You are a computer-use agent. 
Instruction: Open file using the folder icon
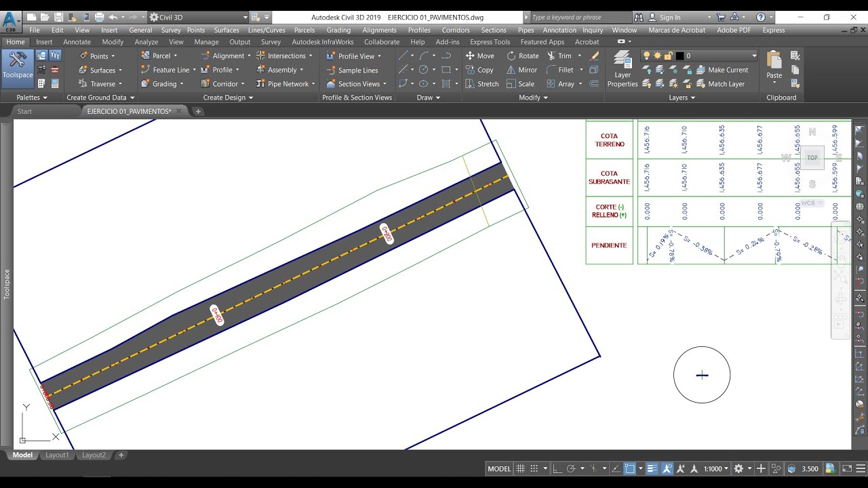(45, 17)
